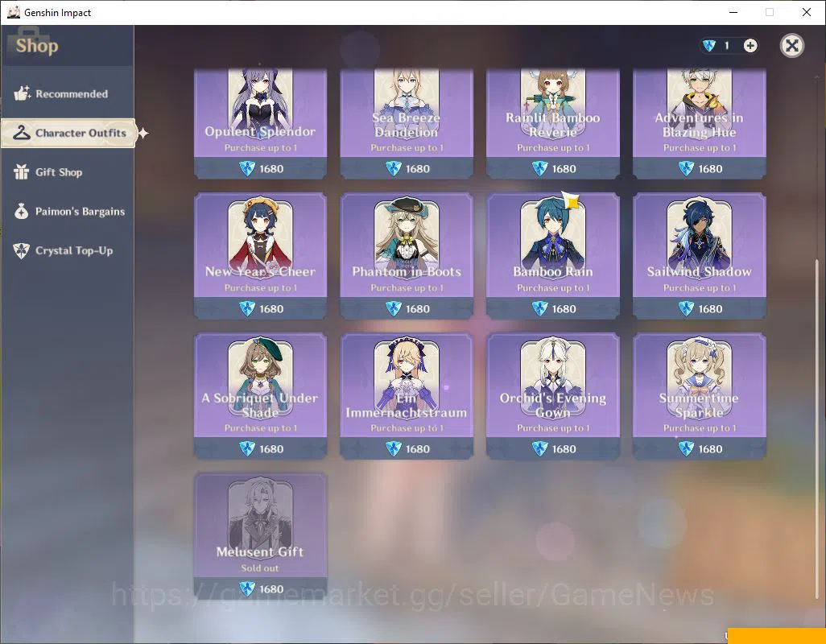
Task: Click the 1680 price on Opulent Splendor
Action: (271, 169)
